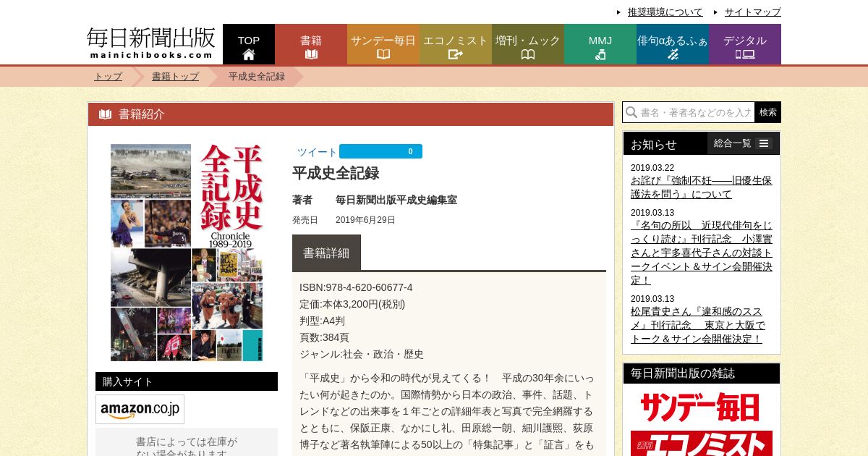Click the open book icon under 書籍
This screenshot has height=456, width=868.
311,54
